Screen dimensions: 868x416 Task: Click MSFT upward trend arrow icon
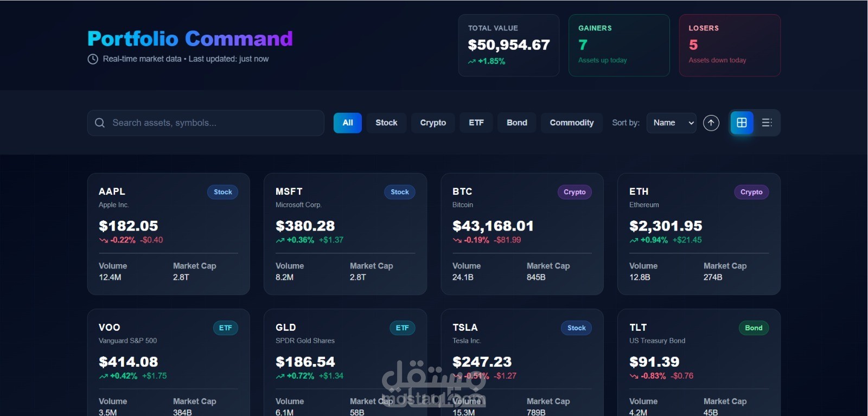tap(280, 240)
